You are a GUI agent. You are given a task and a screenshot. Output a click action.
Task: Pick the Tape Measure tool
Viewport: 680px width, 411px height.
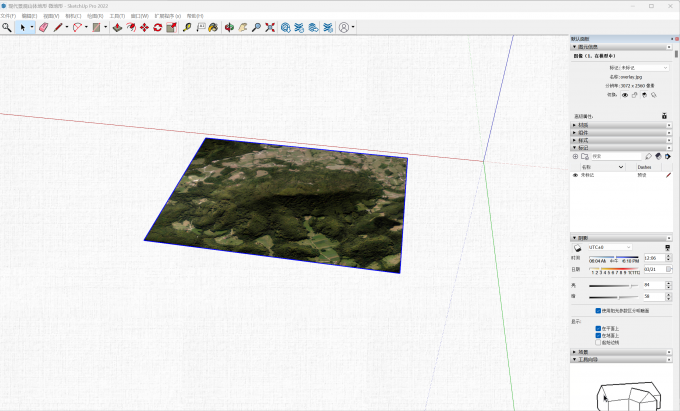pos(187,27)
